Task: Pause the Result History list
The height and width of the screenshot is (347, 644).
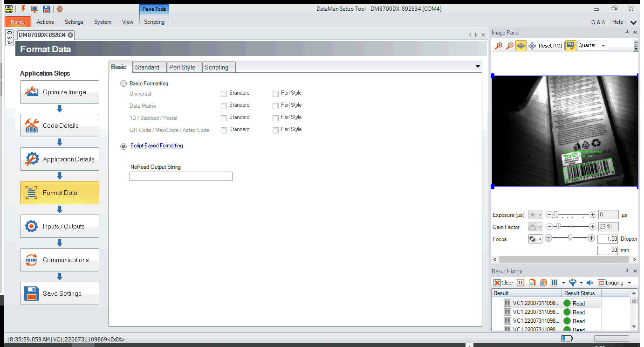Action: click(521, 283)
